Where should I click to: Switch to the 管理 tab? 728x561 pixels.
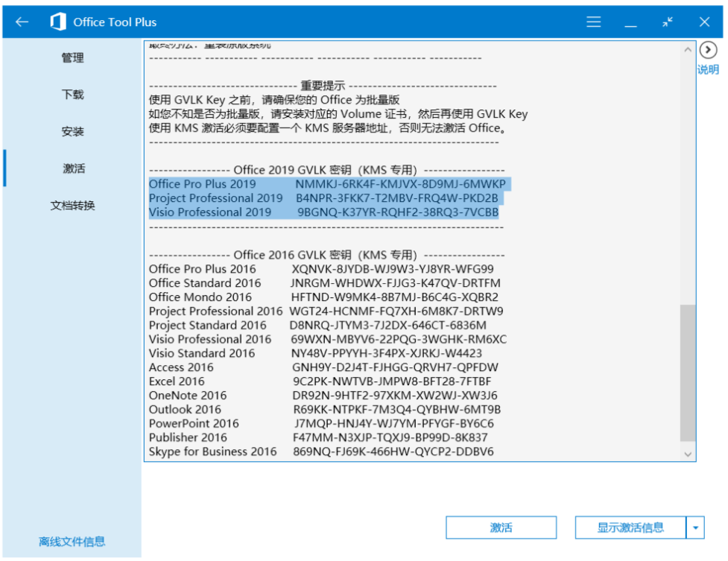coord(73,58)
